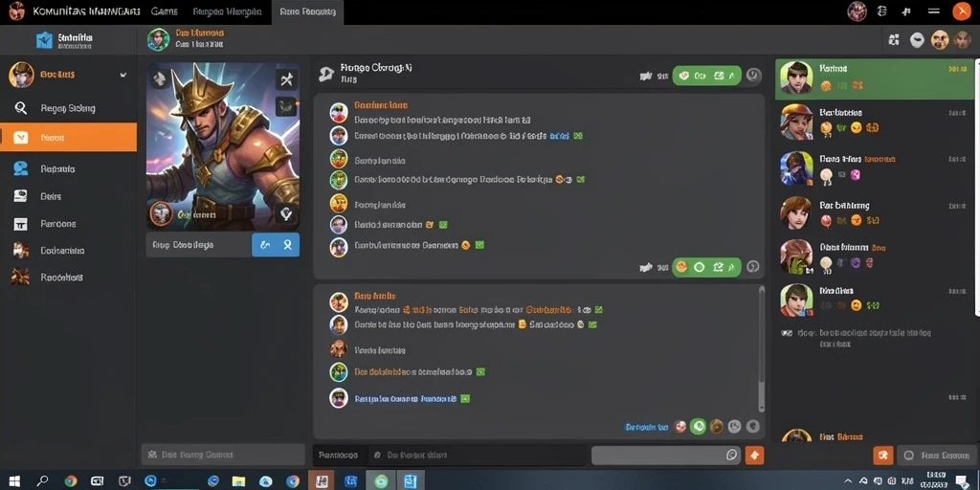Viewport: 980px width, 490px height.
Task: Click the person icon in the blue button under the hero card
Action: pos(287,245)
